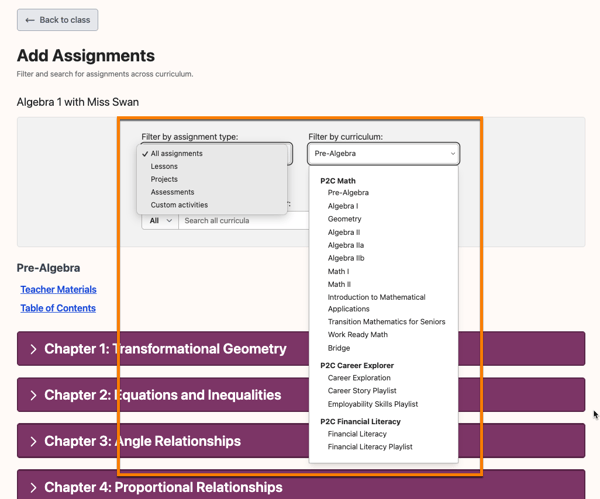Click the Back to class button
This screenshot has width=600, height=499.
point(57,20)
